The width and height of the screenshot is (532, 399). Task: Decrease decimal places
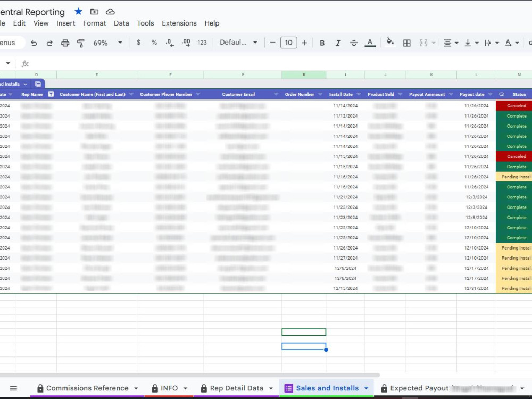point(170,43)
